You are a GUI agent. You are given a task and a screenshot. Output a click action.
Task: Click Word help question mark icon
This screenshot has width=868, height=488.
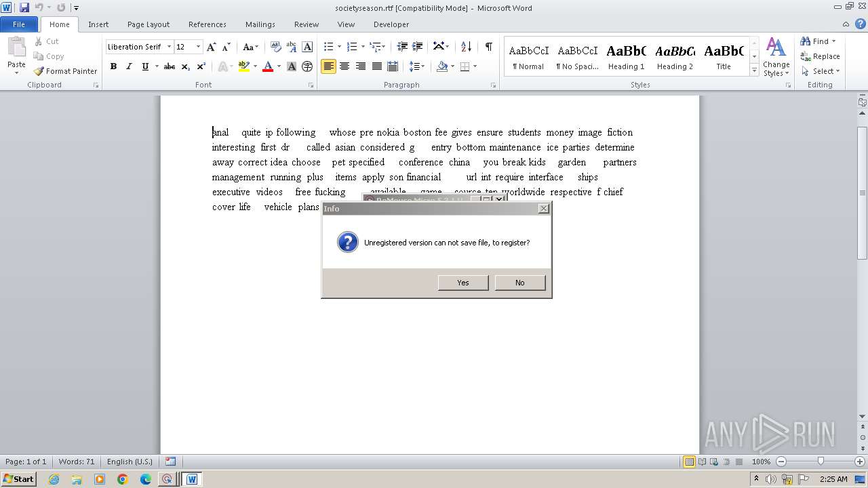pyautogui.click(x=862, y=24)
